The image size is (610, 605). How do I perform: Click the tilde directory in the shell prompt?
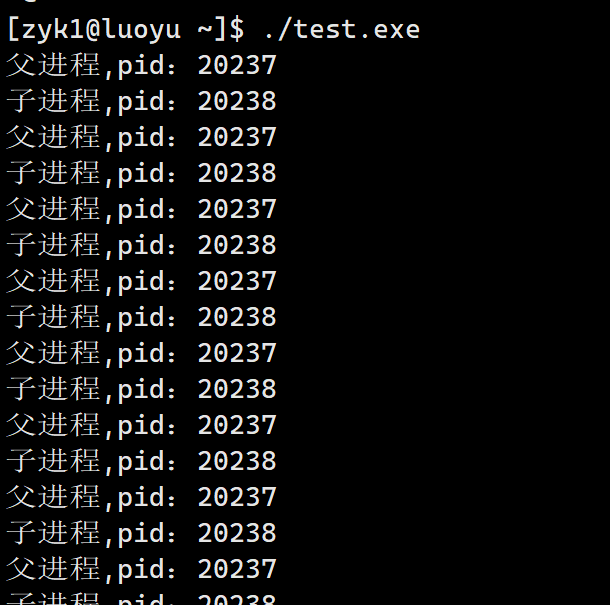click(205, 30)
